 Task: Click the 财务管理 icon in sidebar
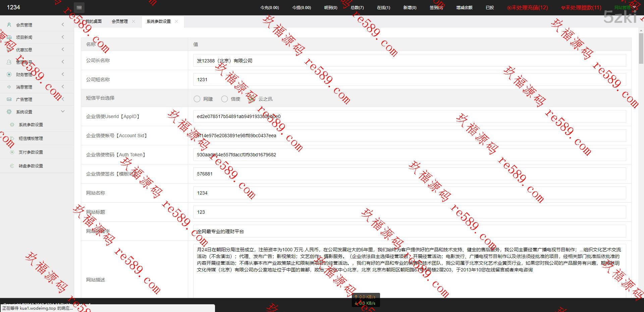(x=9, y=74)
